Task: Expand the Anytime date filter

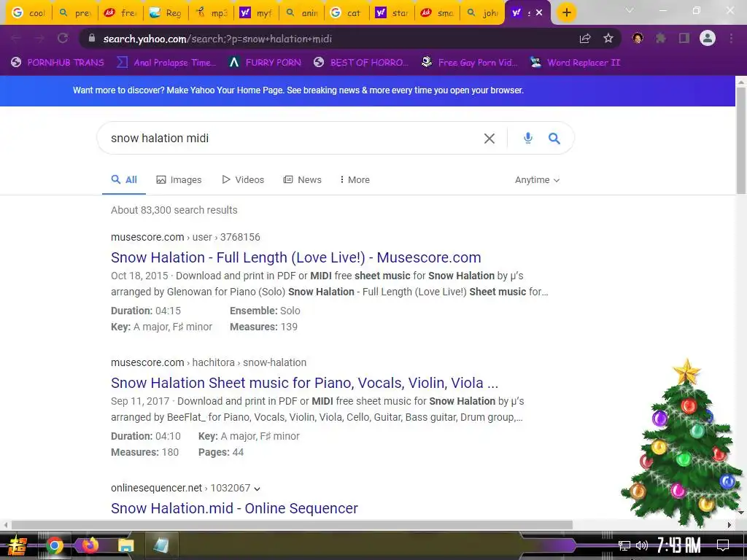Action: pyautogui.click(x=538, y=180)
